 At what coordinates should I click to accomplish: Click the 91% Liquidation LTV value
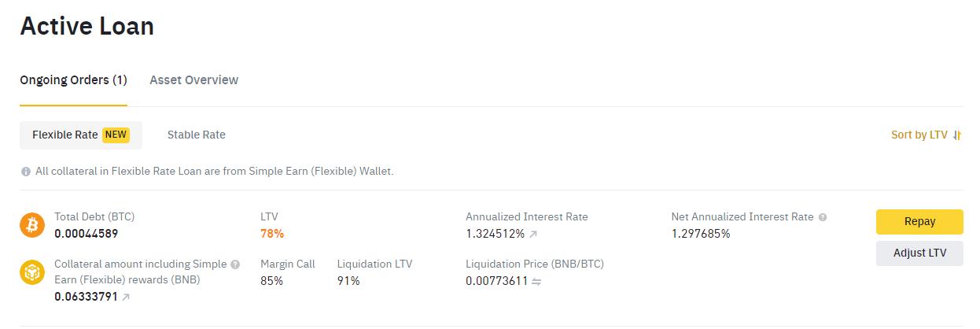tap(348, 281)
